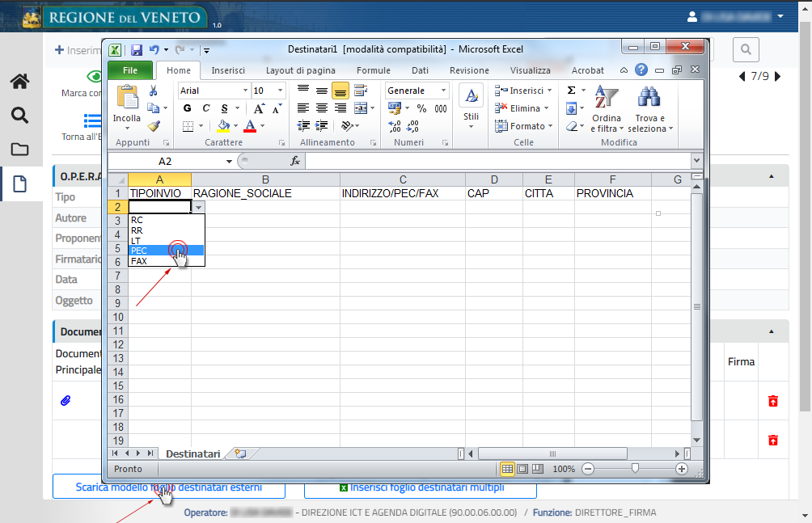
Task: Increase font size with the large A icon
Action: tap(259, 108)
